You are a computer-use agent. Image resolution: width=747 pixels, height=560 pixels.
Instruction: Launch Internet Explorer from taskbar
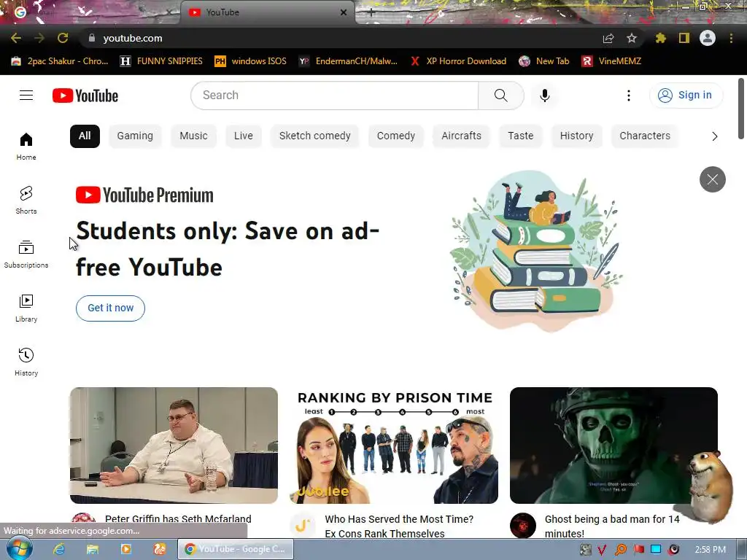59,549
